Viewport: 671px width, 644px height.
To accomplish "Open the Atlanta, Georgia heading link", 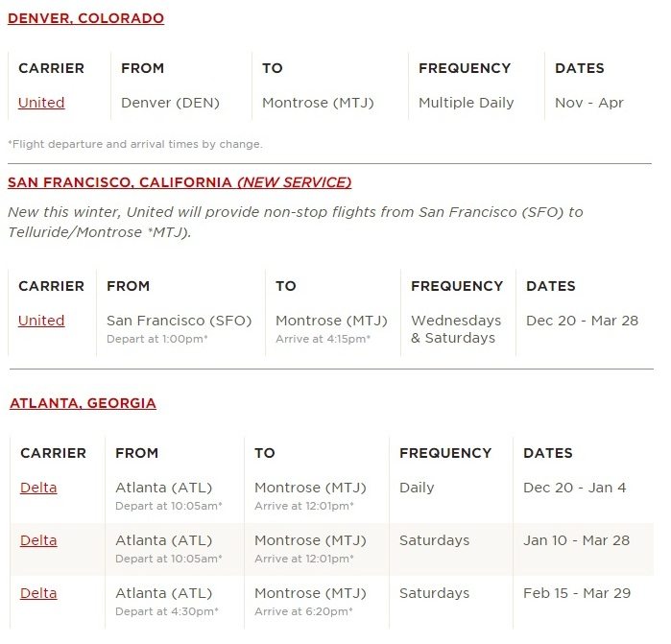I will coord(83,403).
